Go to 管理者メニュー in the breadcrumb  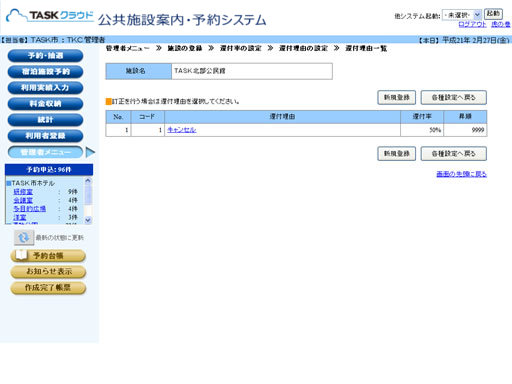pos(128,48)
